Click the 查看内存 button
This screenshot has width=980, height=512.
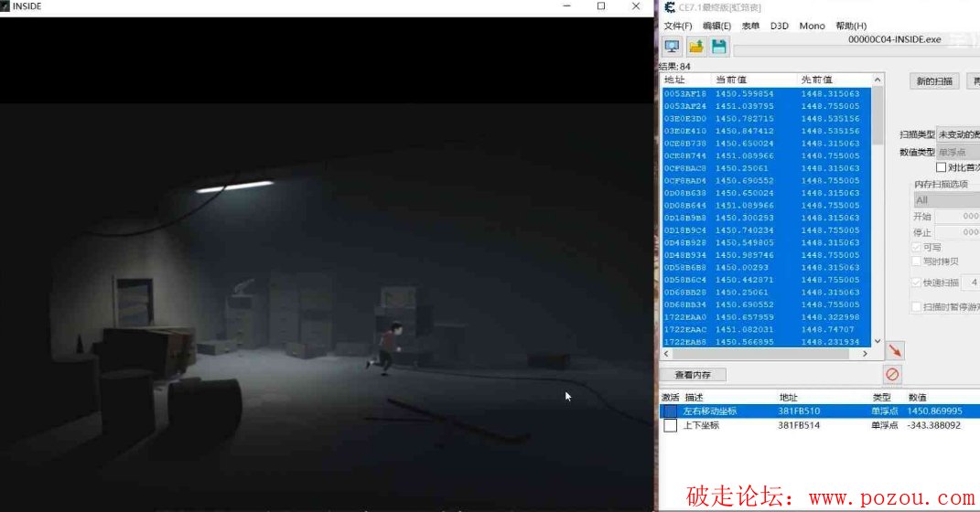coord(693,375)
